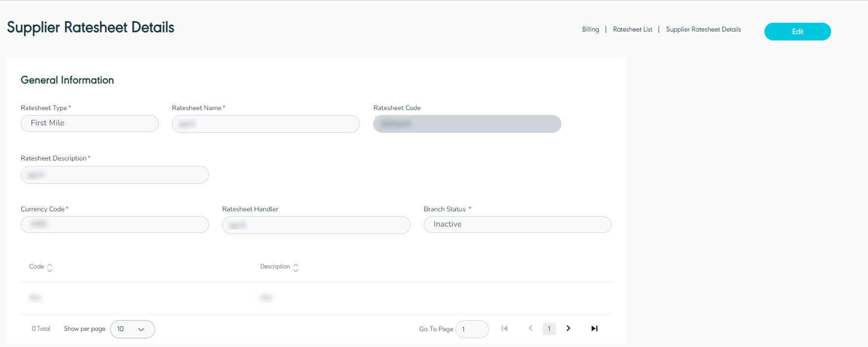
Task: Open Ratesheet List breadcrumb link
Action: (632, 30)
